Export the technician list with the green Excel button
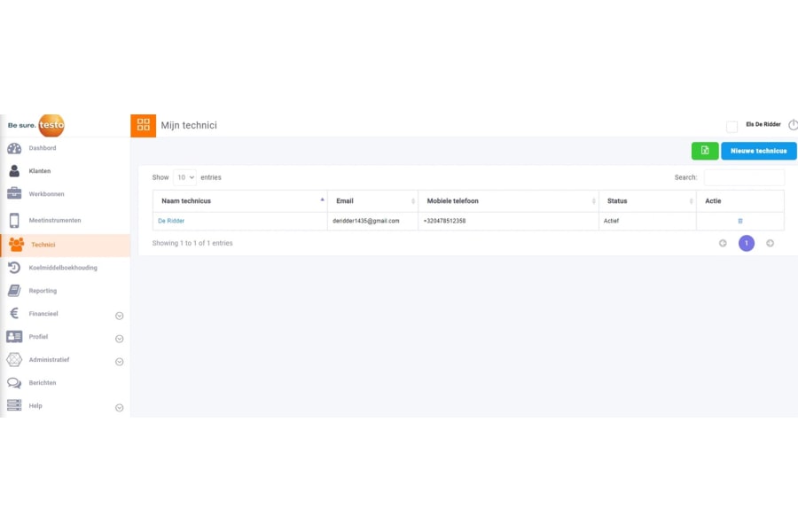The width and height of the screenshot is (798, 532). [x=705, y=151]
